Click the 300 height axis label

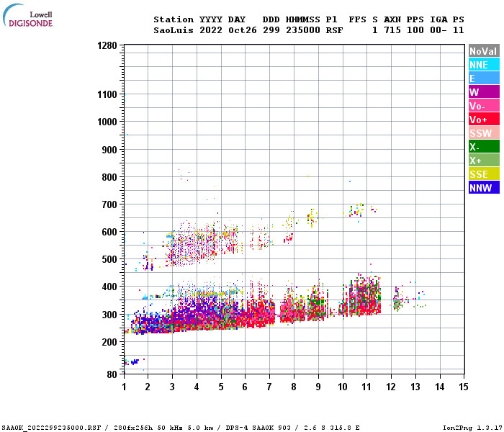[109, 315]
